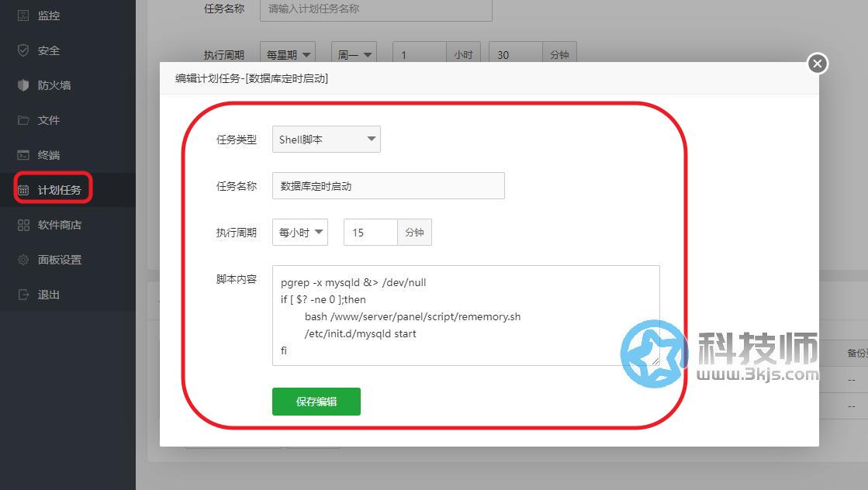This screenshot has width=868, height=490.
Task: Click the script line 'bash /www/server/panel/script/rememory.sh'
Action: click(413, 316)
